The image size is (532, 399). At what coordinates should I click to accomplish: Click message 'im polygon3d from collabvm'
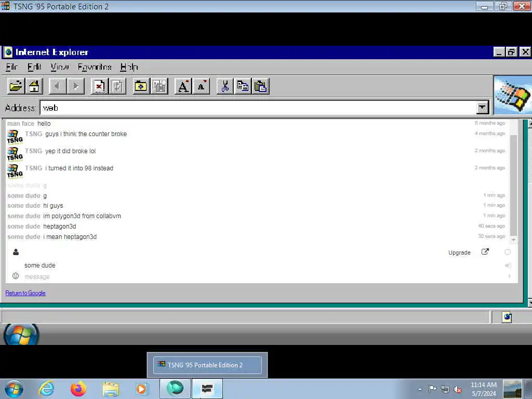[x=82, y=216]
